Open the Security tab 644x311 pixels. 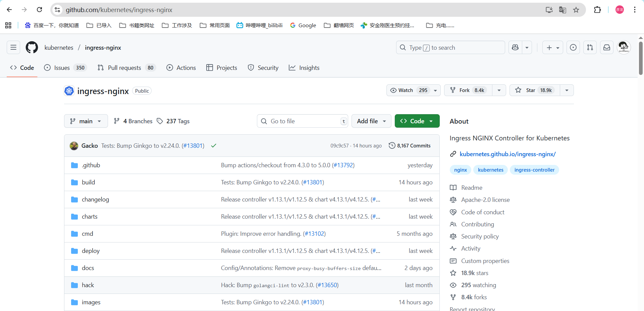[263, 68]
